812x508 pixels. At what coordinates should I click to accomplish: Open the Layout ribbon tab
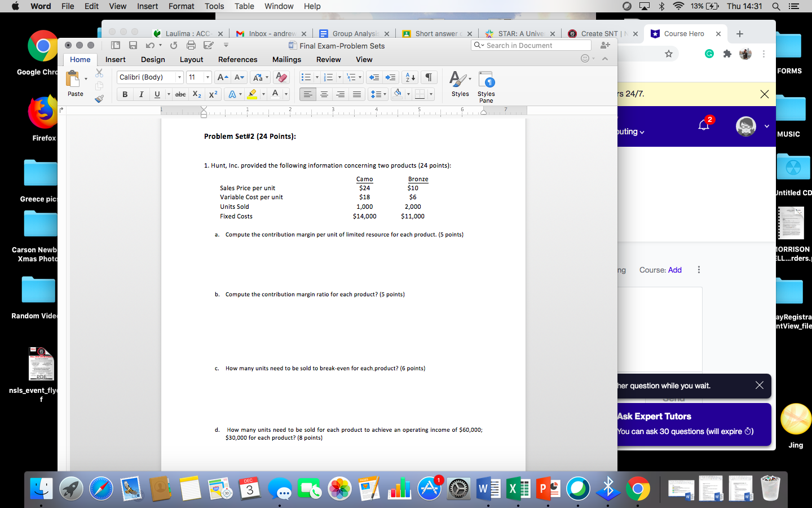tap(191, 59)
